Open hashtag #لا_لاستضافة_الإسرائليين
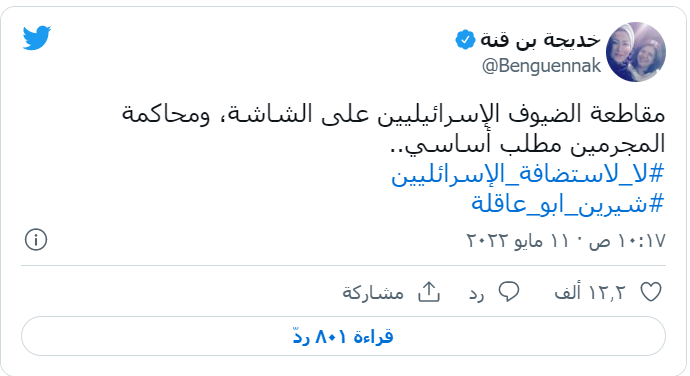The image size is (690, 376). 527,174
